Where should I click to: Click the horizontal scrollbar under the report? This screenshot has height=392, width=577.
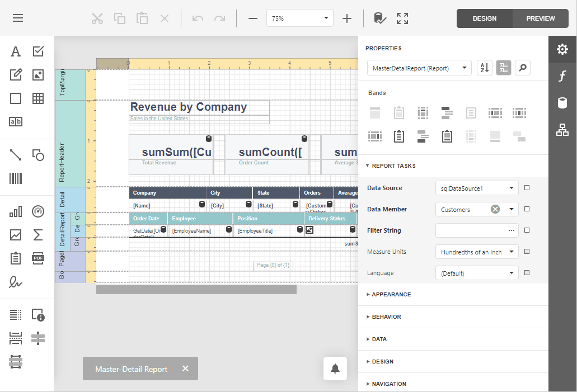(x=196, y=289)
